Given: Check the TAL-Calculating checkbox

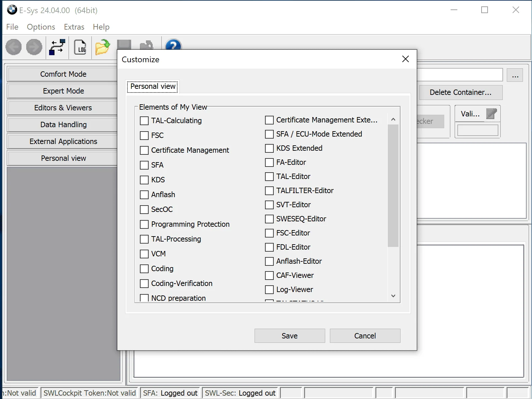Looking at the screenshot, I should pos(144,121).
